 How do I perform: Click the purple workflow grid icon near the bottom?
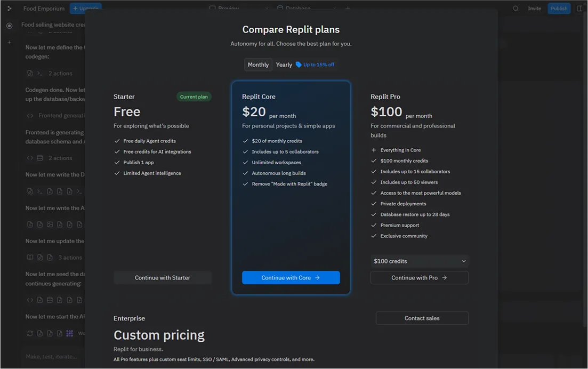70,333
